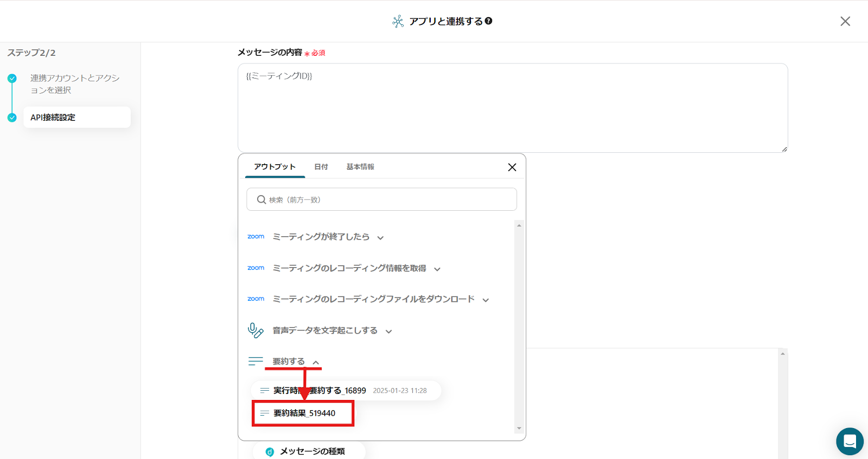This screenshot has height=459, width=868.
Task: Click the output list scrollbar up arrow
Action: 519,225
